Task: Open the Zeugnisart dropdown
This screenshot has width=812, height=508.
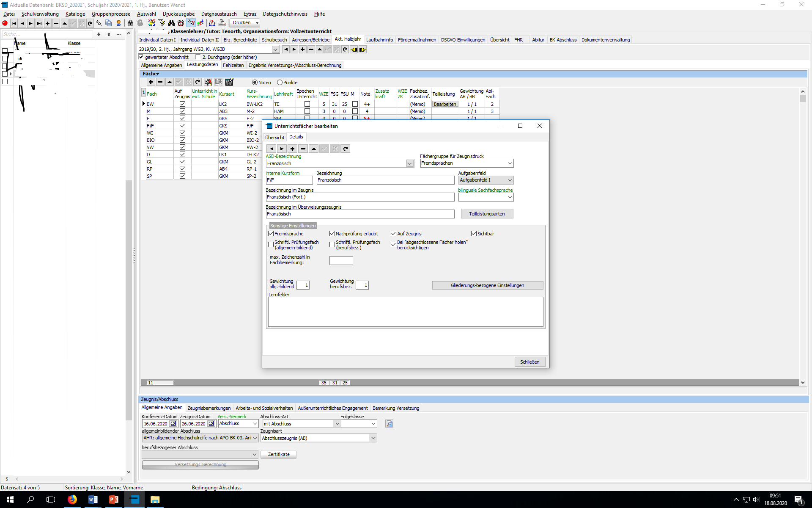Action: pos(373,438)
